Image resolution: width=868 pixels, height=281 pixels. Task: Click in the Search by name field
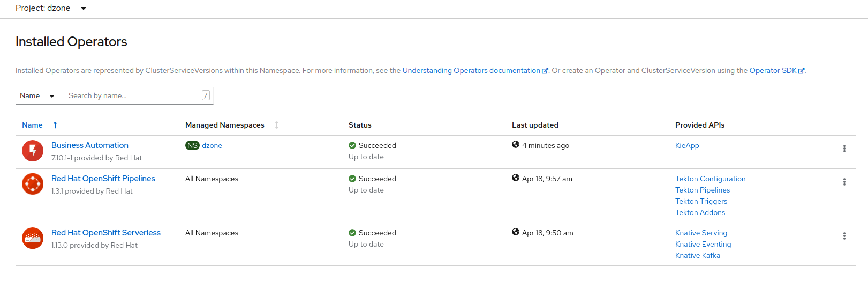coord(133,95)
